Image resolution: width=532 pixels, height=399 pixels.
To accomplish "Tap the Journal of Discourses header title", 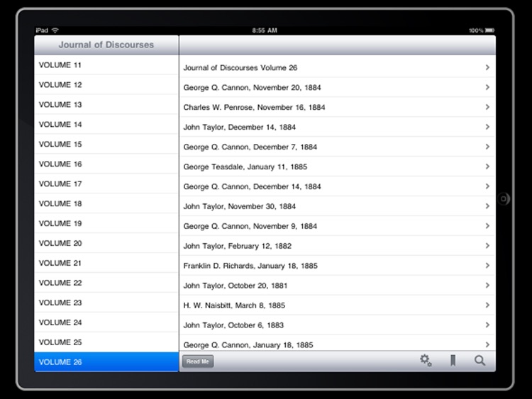I will (106, 45).
